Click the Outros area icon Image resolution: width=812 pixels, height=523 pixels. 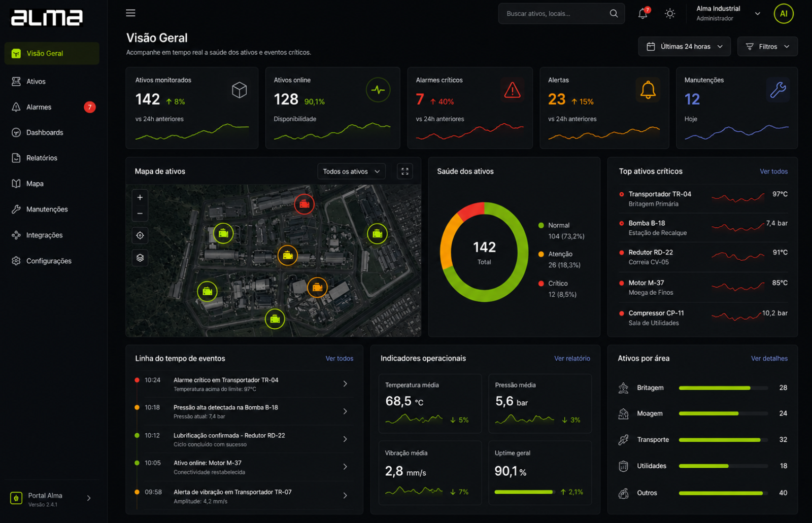(624, 493)
